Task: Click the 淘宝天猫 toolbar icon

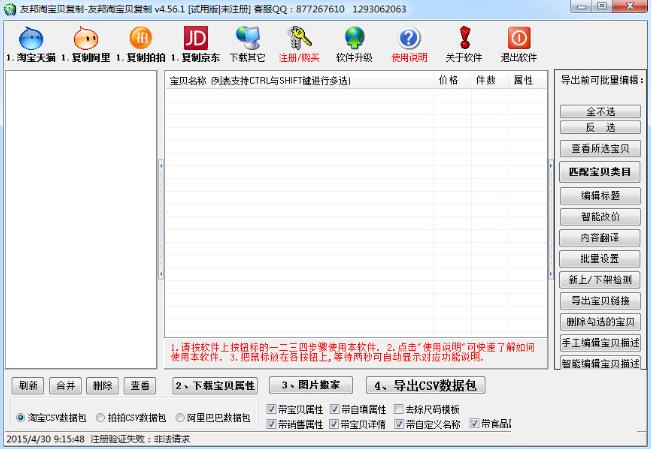Action: (x=31, y=39)
